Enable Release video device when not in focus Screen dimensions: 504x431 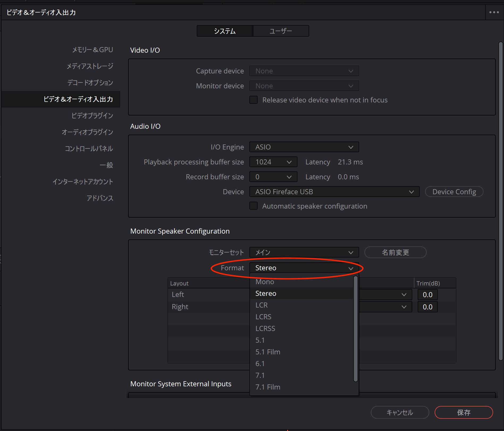(x=253, y=100)
